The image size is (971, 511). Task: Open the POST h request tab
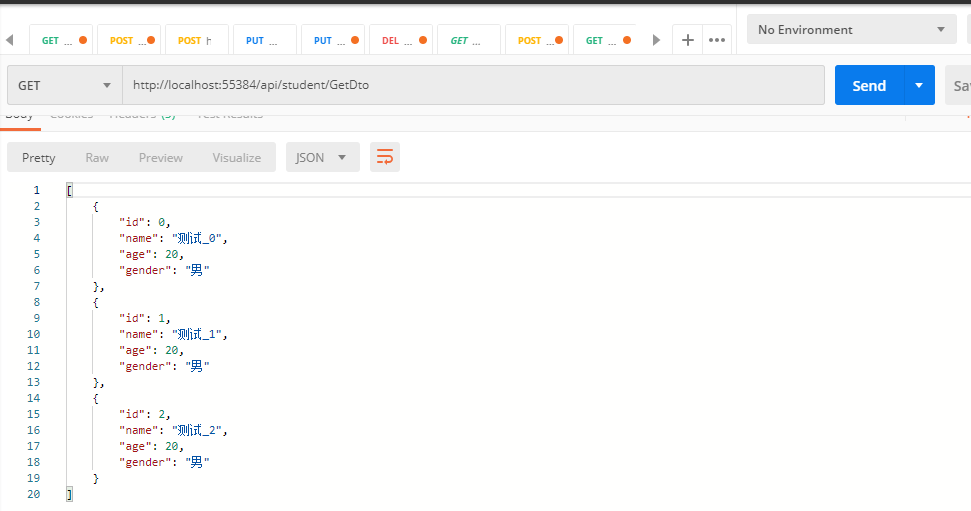[197, 40]
